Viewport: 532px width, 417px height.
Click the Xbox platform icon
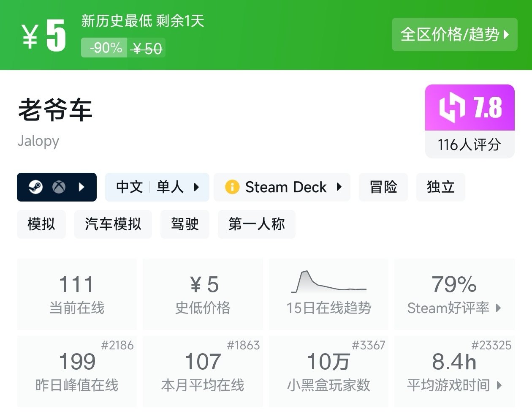(x=59, y=187)
